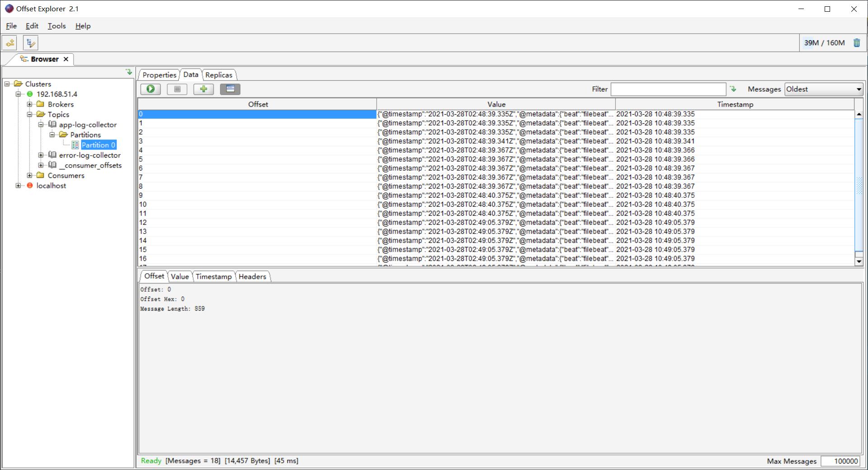Open the Value detail tab
The width and height of the screenshot is (868, 470).
[x=180, y=276]
